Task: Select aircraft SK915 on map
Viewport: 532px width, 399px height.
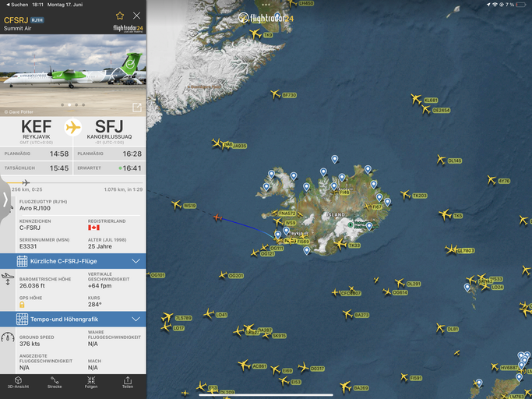Action: click(x=266, y=336)
